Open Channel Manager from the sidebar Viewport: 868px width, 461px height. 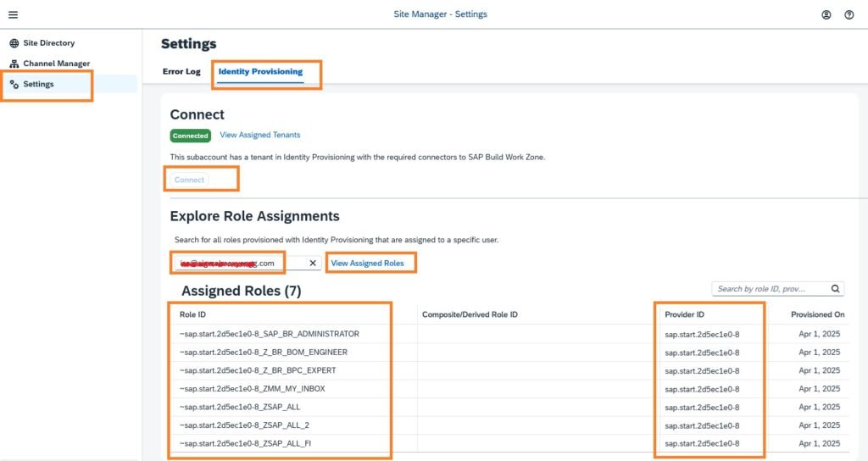pyautogui.click(x=56, y=64)
